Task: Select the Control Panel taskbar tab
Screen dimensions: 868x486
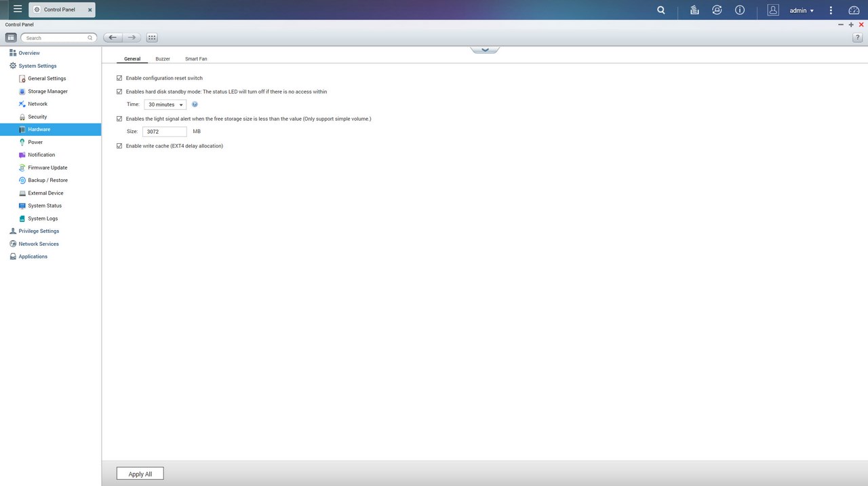Action: pos(62,10)
